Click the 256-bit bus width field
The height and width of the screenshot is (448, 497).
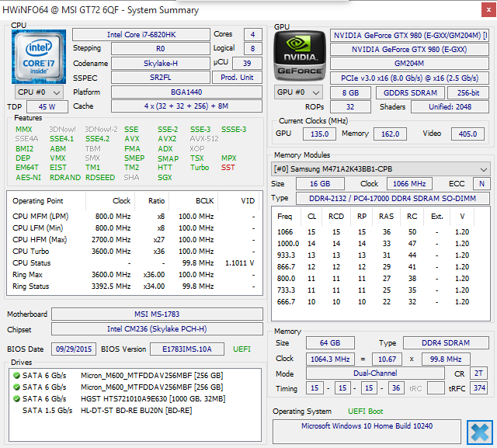coord(468,93)
